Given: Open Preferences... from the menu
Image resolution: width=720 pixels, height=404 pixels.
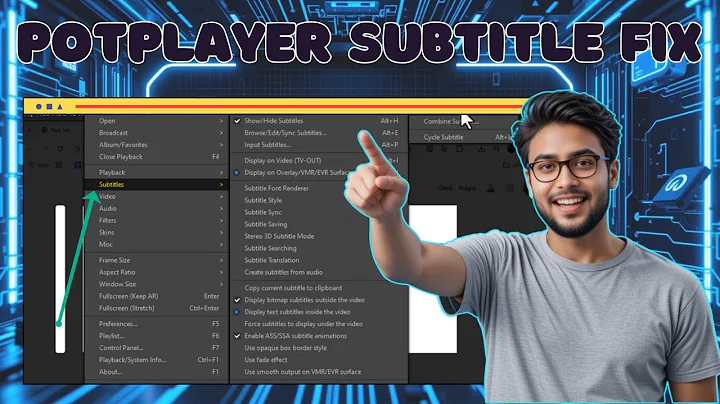Looking at the screenshot, I should (x=157, y=324).
